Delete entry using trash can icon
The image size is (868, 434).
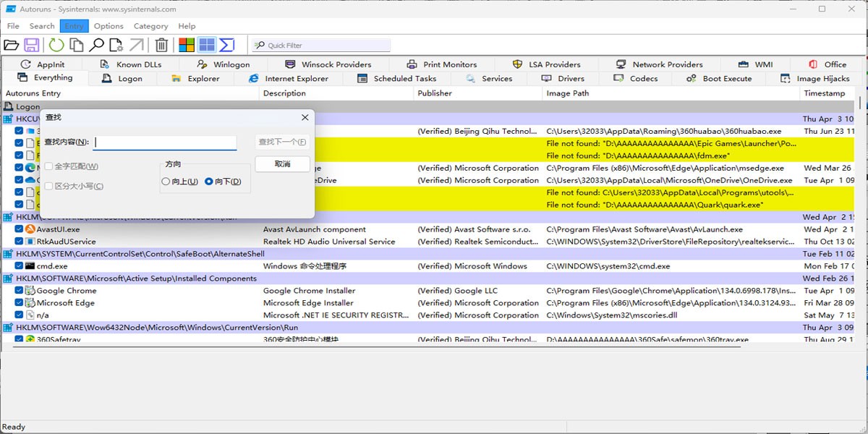tap(162, 45)
